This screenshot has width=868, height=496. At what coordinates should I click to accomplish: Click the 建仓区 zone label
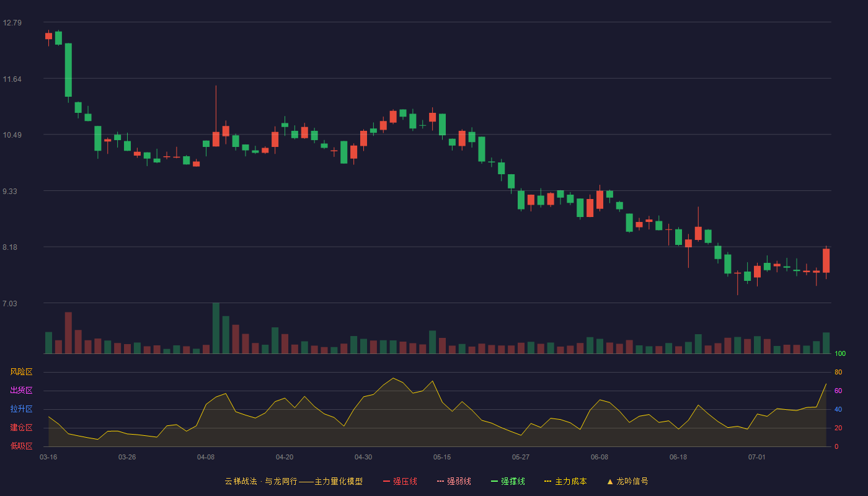[x=21, y=428]
